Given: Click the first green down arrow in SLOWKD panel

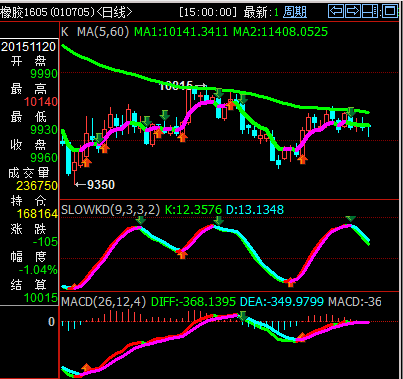Looking at the screenshot, I should [141, 220].
